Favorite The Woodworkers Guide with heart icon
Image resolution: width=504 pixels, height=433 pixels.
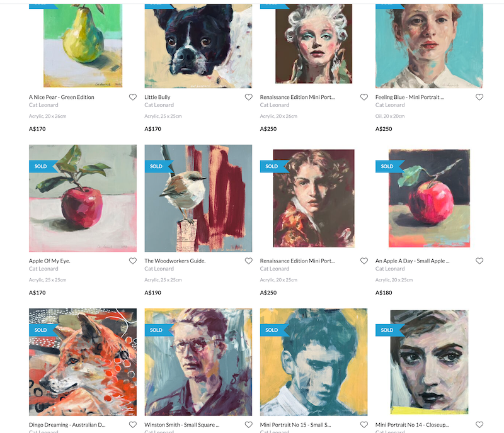[x=248, y=261]
